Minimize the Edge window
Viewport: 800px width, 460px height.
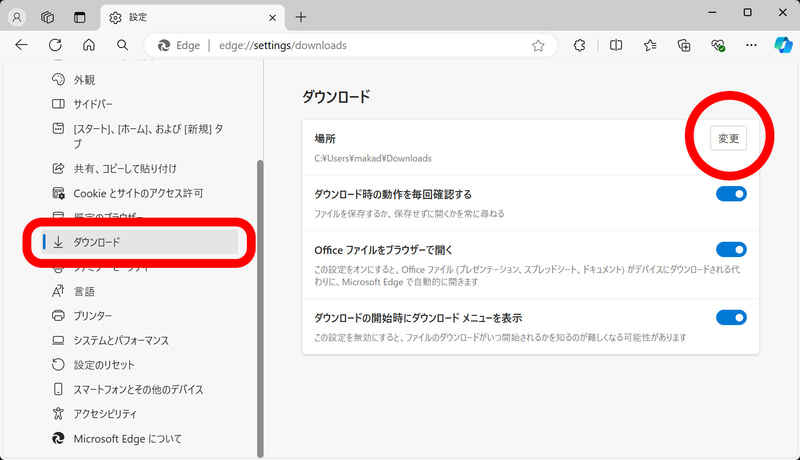coord(712,12)
